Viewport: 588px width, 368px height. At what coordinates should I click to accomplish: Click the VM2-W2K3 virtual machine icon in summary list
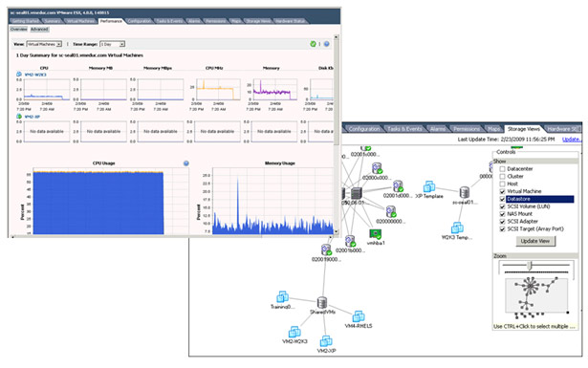tap(19, 75)
